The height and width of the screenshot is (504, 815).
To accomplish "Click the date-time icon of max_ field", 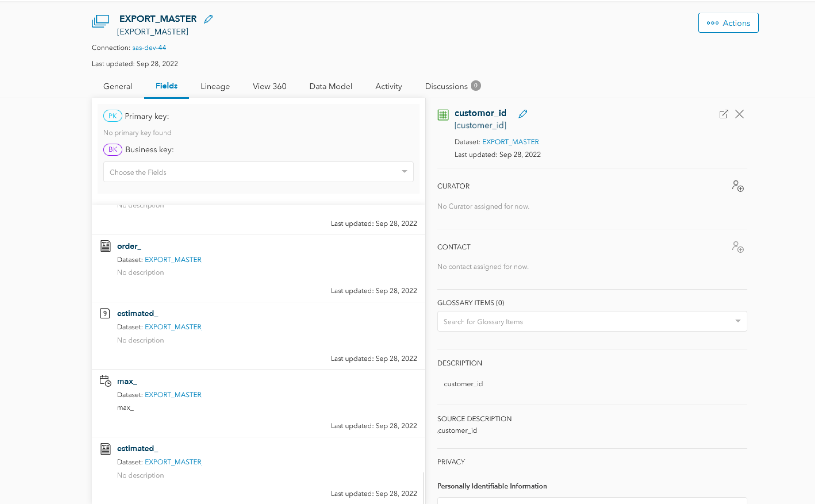I will (x=105, y=381).
